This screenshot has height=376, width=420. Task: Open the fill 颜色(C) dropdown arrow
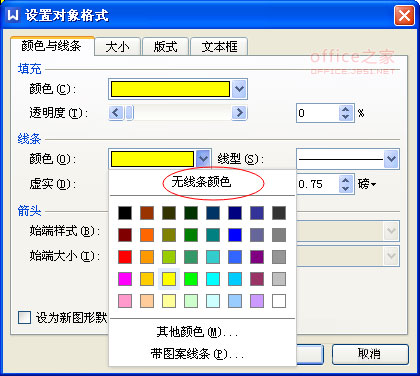(239, 89)
